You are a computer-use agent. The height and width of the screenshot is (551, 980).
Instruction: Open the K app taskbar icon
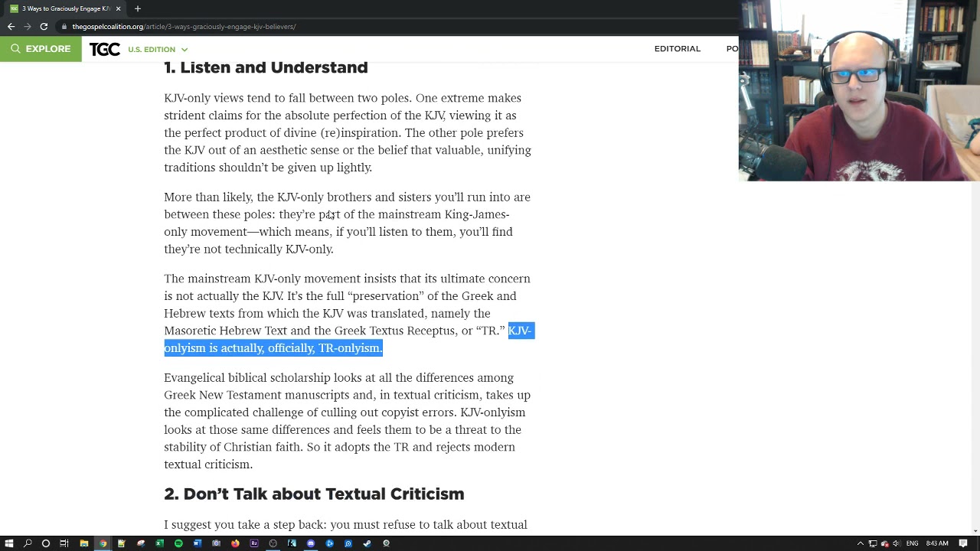click(x=292, y=543)
